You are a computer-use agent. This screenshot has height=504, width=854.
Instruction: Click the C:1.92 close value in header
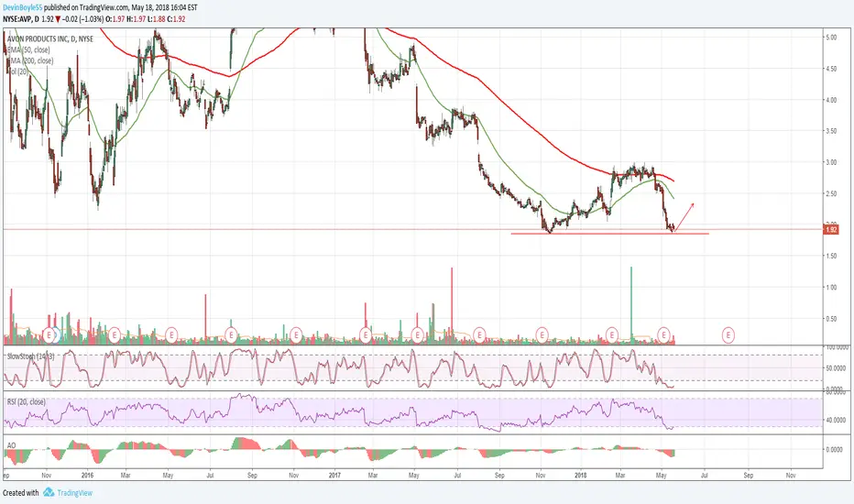[177, 19]
